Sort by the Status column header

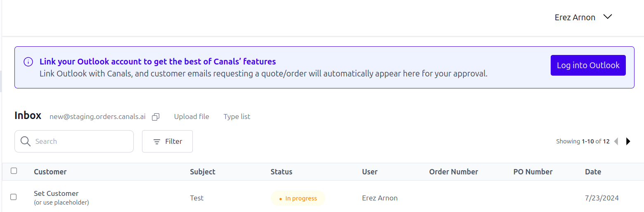coord(281,172)
